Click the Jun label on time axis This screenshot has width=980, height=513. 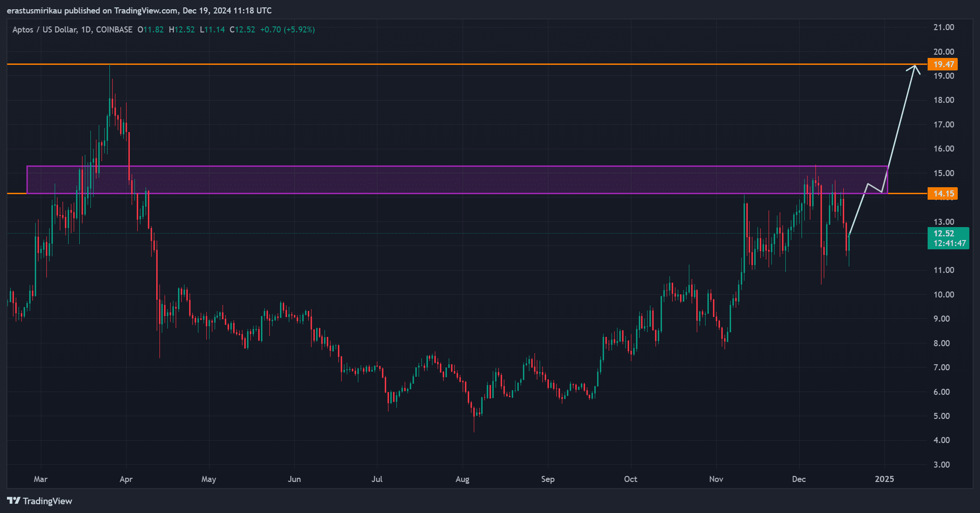[294, 479]
